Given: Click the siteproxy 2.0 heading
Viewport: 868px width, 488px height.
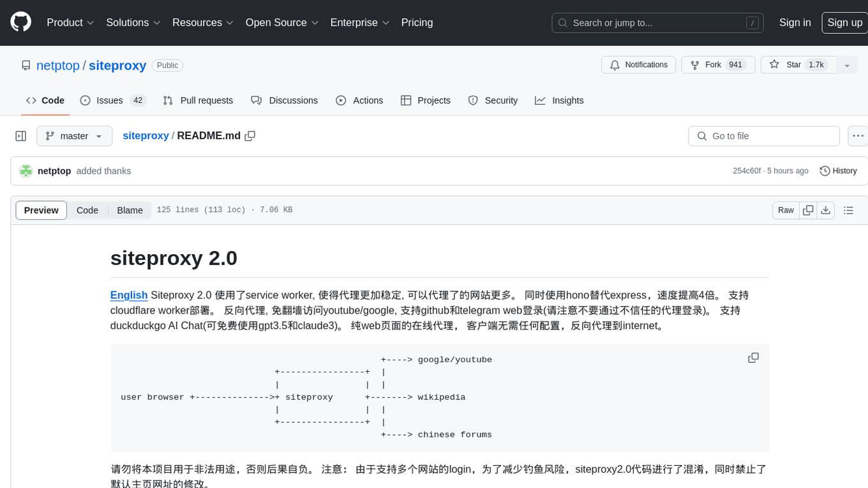Looking at the screenshot, I should click(174, 258).
